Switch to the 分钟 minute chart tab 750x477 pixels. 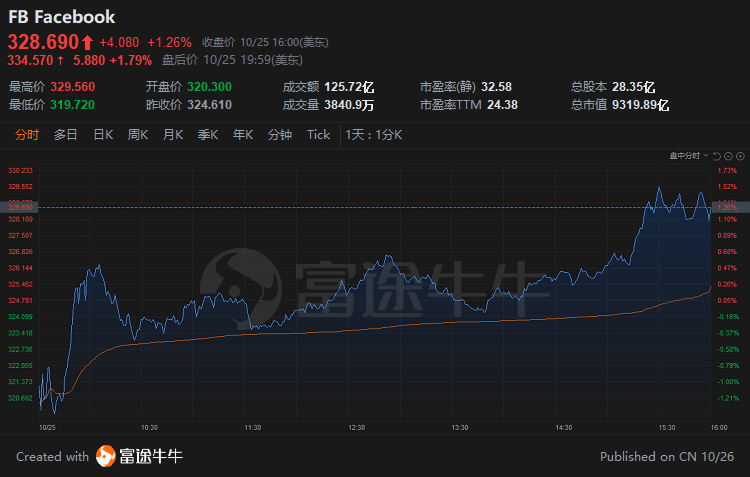(280, 135)
